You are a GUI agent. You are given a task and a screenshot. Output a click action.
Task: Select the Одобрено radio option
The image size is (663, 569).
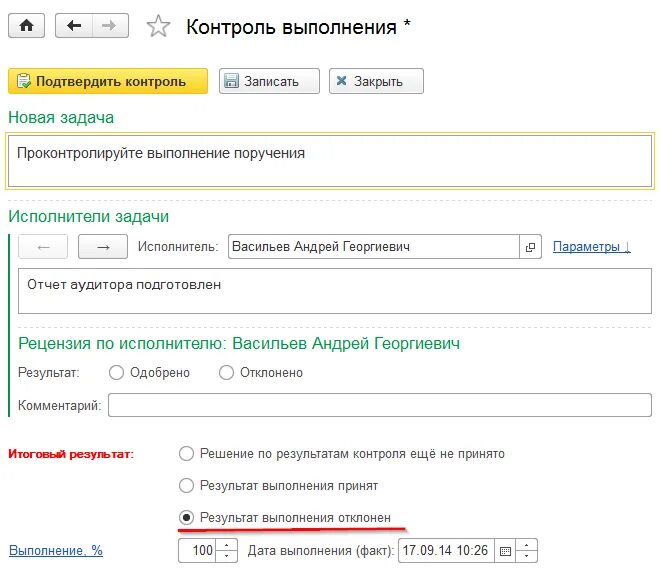[117, 373]
